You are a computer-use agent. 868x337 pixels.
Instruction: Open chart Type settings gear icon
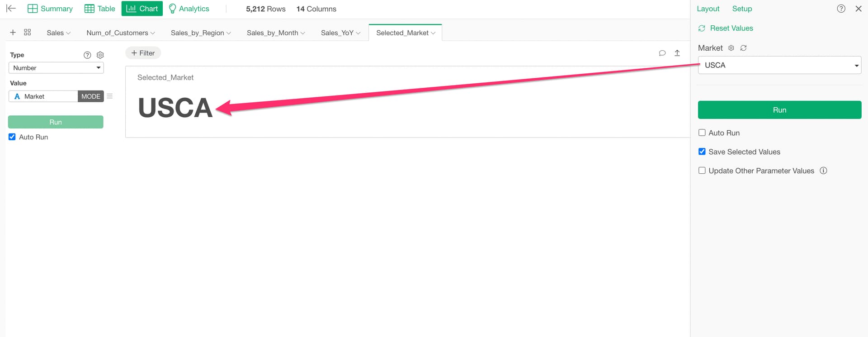tap(100, 55)
